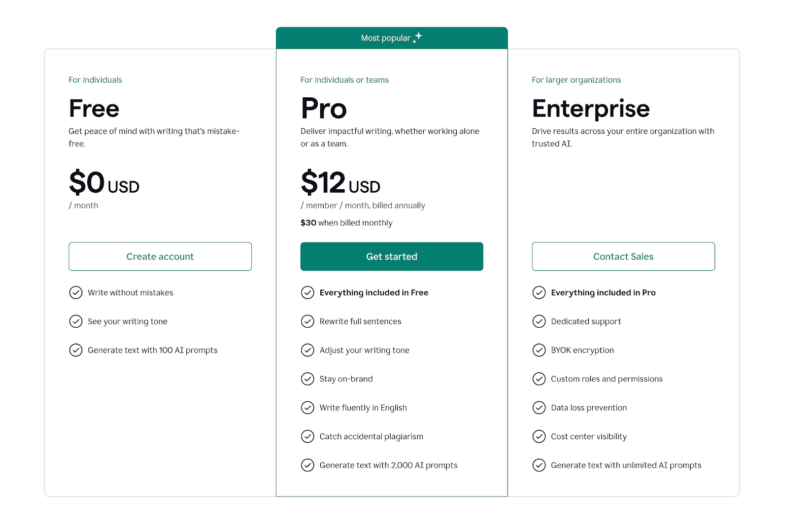Image resolution: width=812 pixels, height=528 pixels.
Task: Click the Most popular banner
Action: coord(391,38)
